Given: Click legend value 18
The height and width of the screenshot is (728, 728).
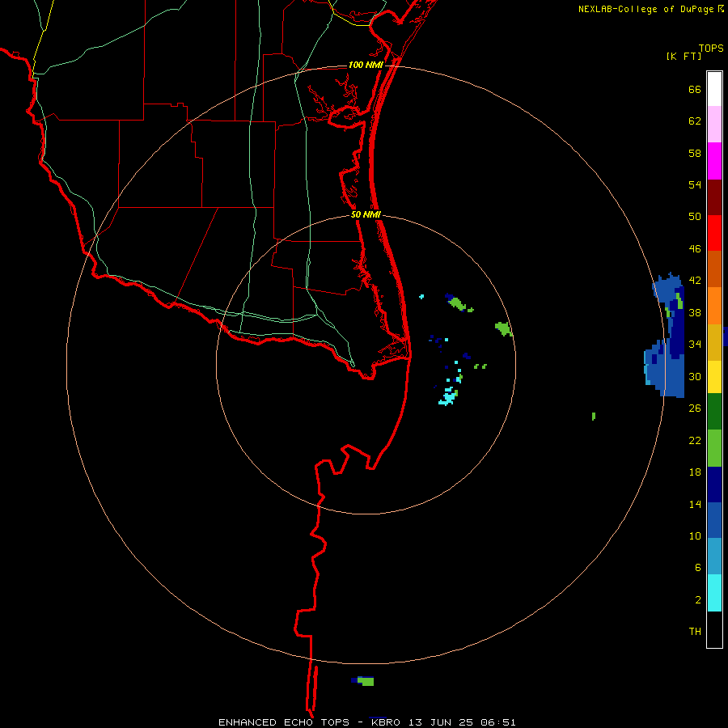Looking at the screenshot, I should tap(695, 472).
